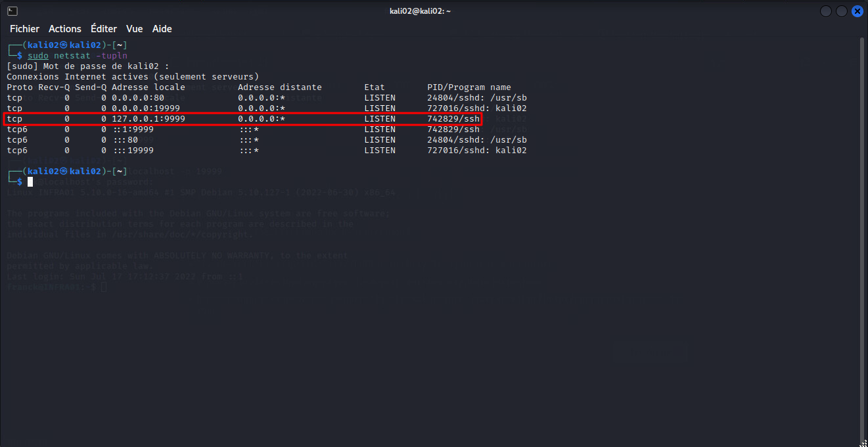Close the terminal with the blue X button
The width and height of the screenshot is (868, 447).
(x=857, y=11)
